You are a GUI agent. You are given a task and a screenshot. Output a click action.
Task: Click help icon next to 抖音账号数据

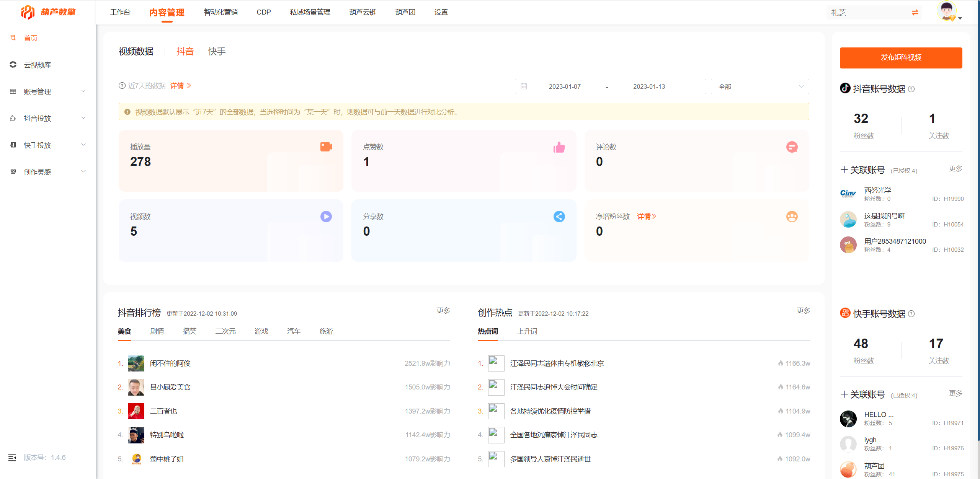(911, 89)
